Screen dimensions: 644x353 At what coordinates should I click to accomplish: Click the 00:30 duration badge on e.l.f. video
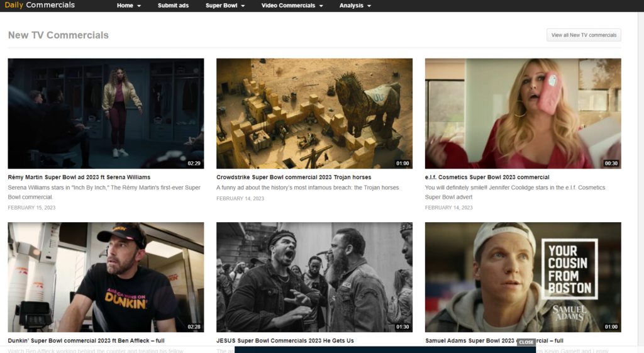(611, 163)
